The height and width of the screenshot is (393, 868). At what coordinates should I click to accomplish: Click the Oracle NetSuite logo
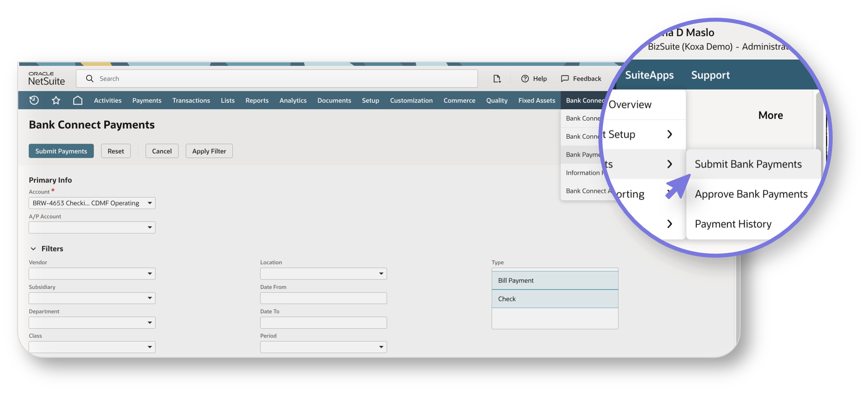click(x=46, y=78)
